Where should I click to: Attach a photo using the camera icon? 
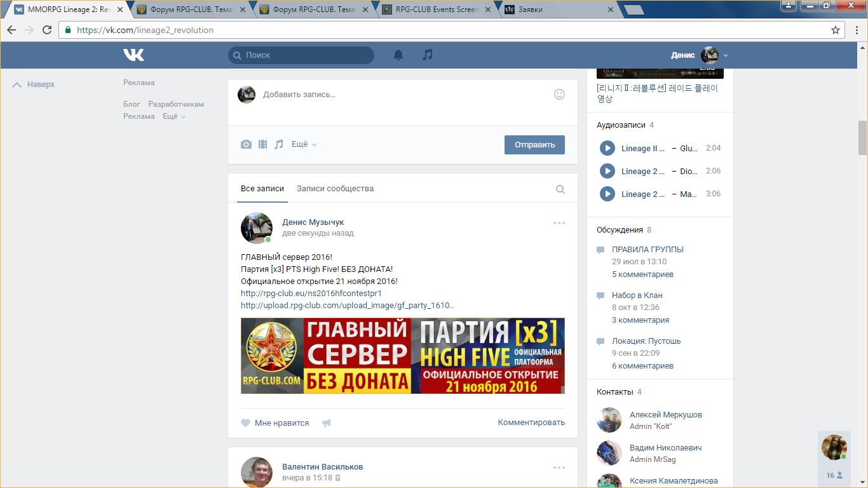pyautogui.click(x=246, y=144)
